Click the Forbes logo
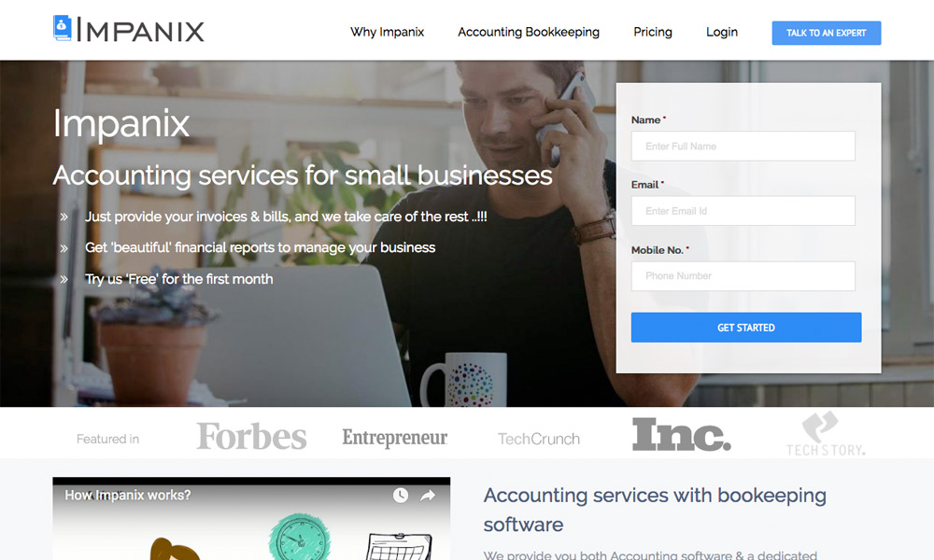 [251, 436]
